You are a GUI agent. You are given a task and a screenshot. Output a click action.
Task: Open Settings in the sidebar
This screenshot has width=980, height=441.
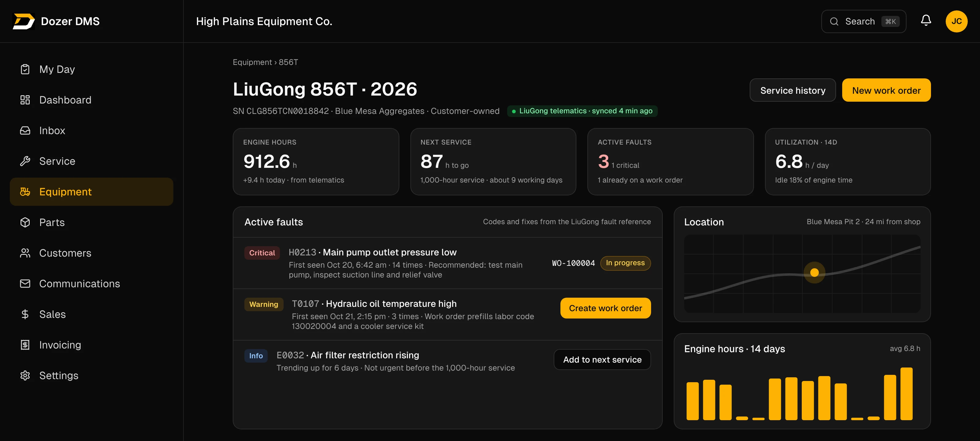[91, 375]
